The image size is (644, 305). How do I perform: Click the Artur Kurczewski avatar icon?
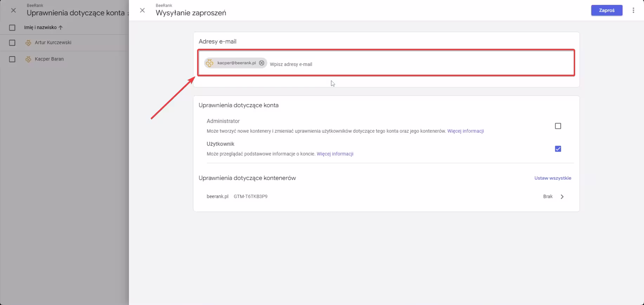(28, 43)
